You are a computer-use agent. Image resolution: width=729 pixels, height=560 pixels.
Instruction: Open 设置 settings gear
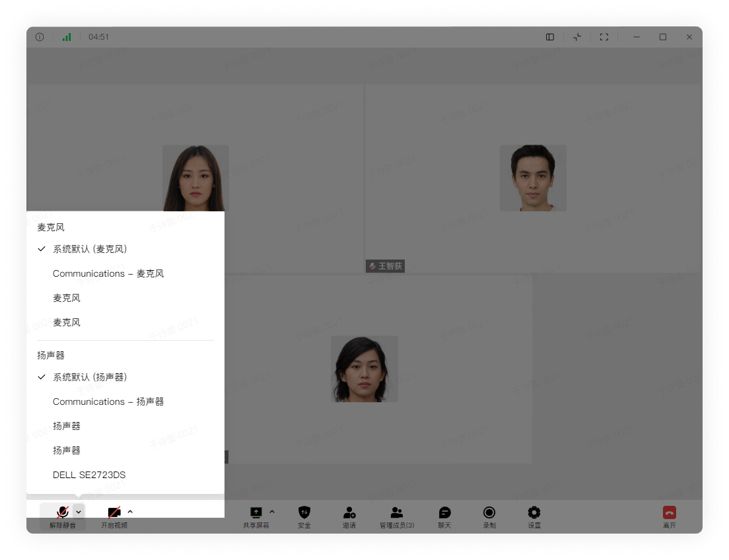click(534, 516)
